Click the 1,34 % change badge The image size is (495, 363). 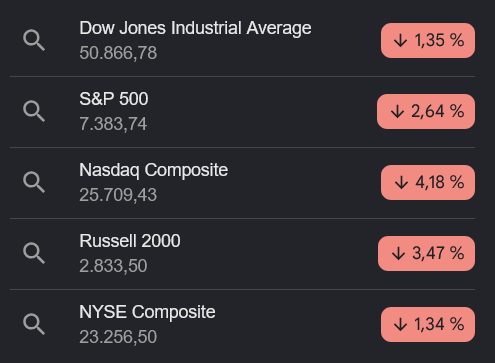pos(428,324)
